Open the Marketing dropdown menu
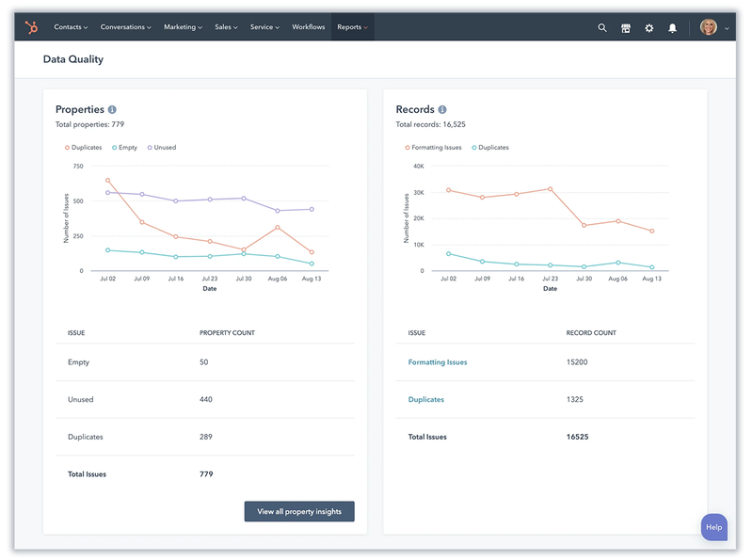Image resolution: width=753 pixels, height=560 pixels. tap(183, 27)
